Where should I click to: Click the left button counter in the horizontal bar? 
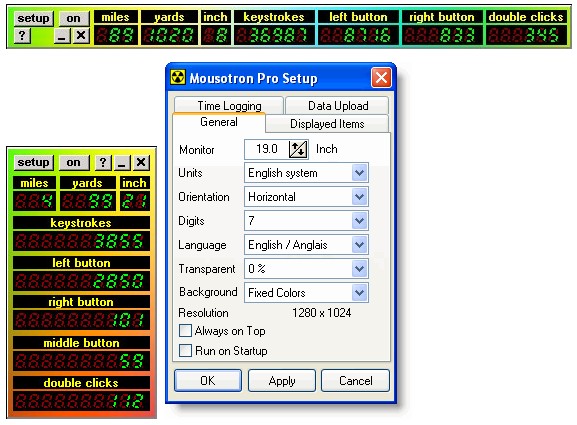tap(358, 36)
